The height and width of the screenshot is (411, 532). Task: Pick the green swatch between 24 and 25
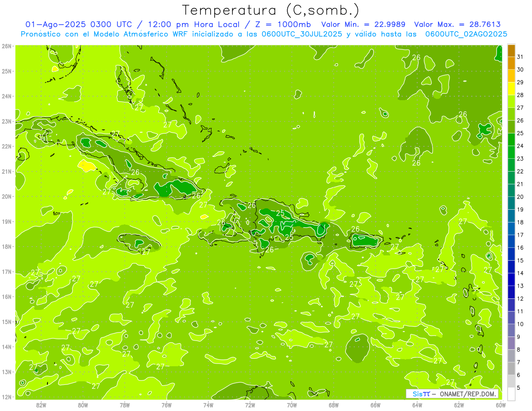click(511, 139)
